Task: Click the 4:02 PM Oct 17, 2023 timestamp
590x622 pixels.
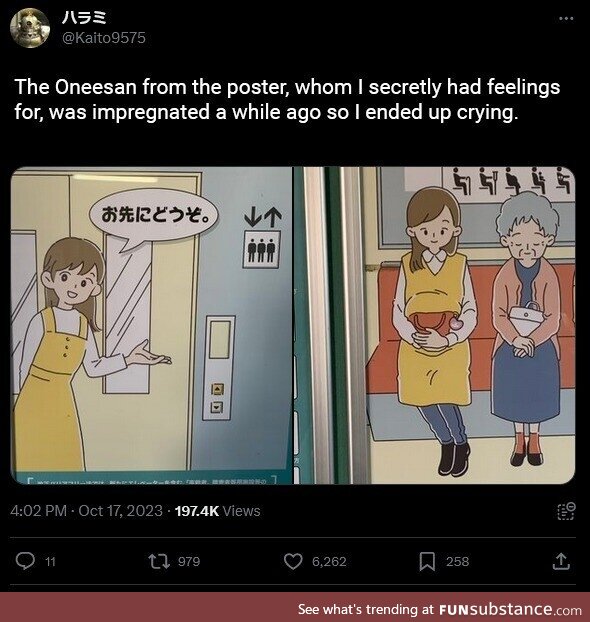Action: [86, 511]
